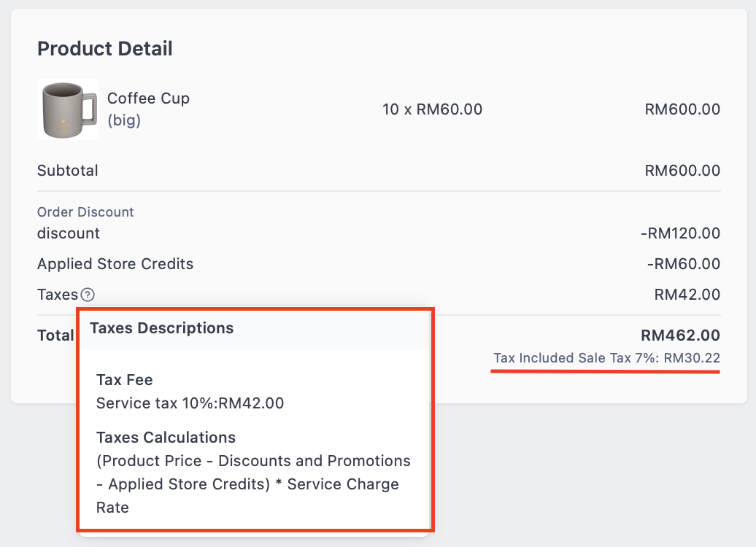The width and height of the screenshot is (756, 547).
Task: Click the Applied Store Credits label
Action: (x=115, y=264)
